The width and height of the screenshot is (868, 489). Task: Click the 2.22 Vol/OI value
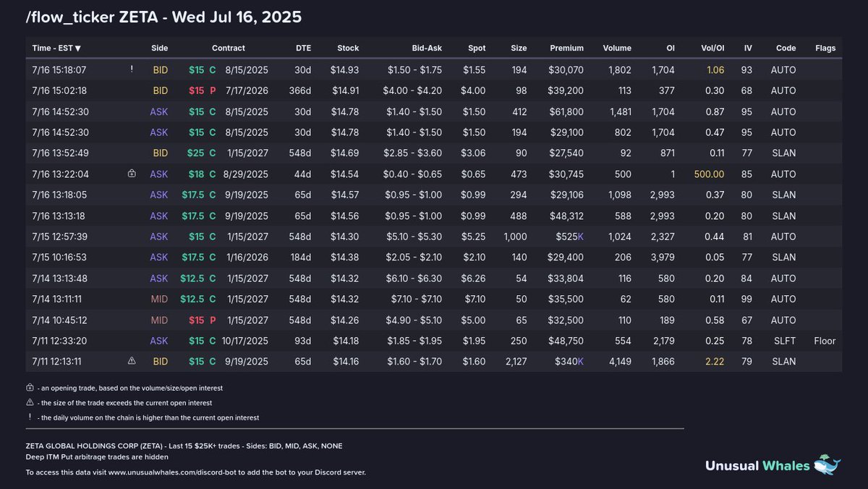tap(715, 362)
